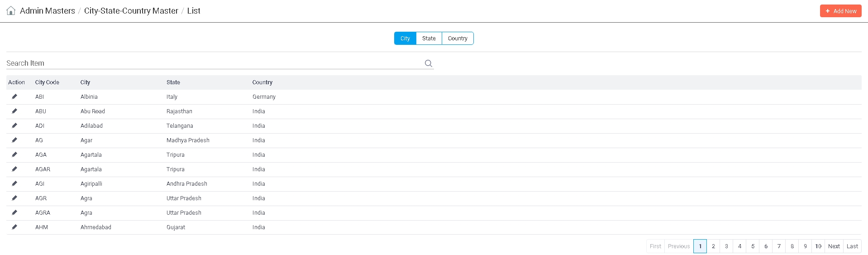The image size is (868, 255).
Task: Jump to the Last page
Action: click(852, 246)
